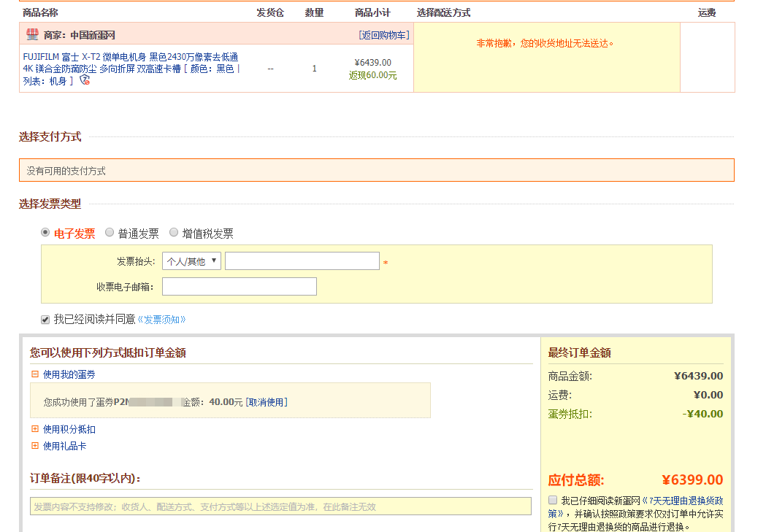Screen dimensions: 766x532
Task: Click the 返回购物车 link
Action: tap(384, 35)
